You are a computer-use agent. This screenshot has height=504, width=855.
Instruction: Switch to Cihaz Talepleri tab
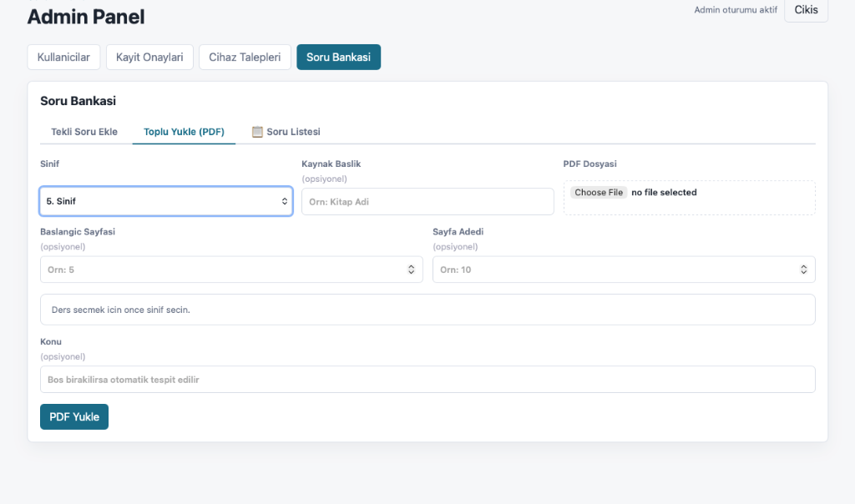(x=245, y=58)
